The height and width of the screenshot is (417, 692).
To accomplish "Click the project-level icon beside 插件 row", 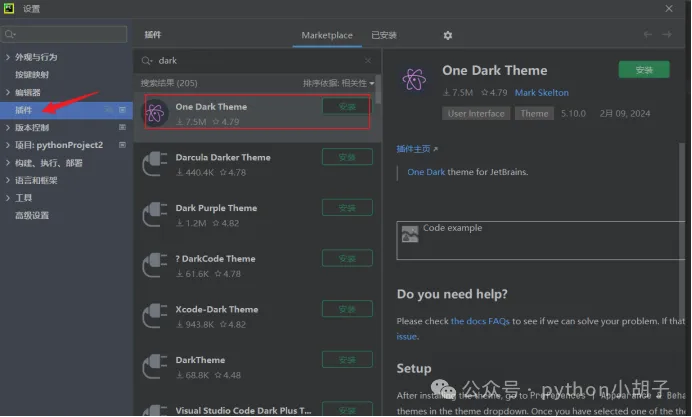I will 123,110.
